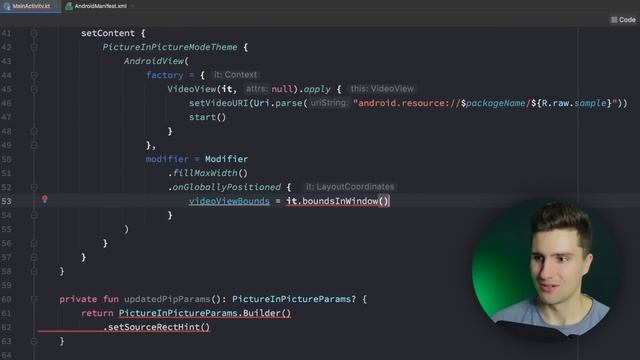Viewport: 640px width, 360px height.
Task: Fold the factory lambda at line 44
Action: 34,75
